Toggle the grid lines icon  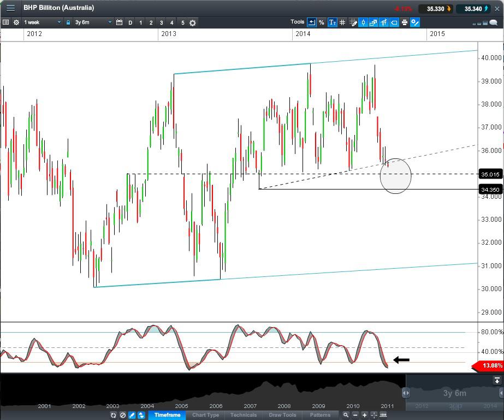[342, 22]
